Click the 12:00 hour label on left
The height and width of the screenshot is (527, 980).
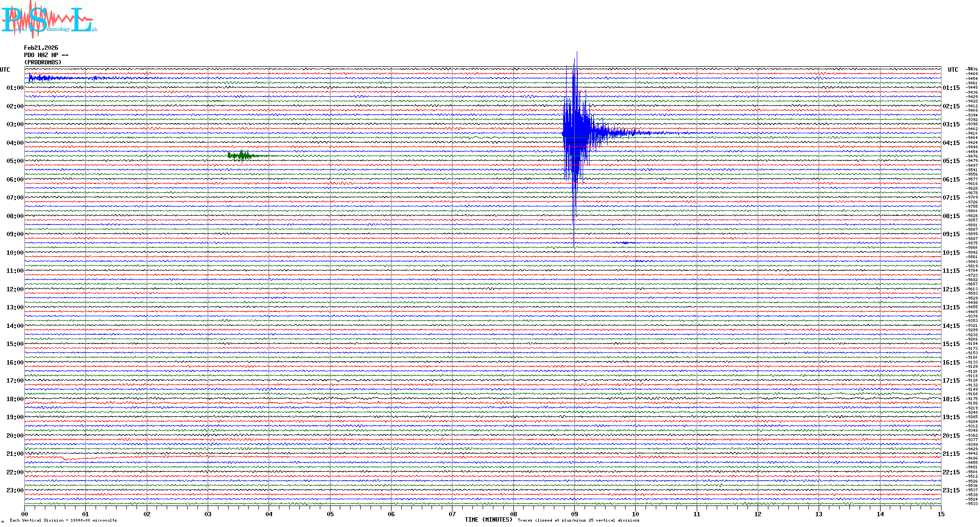pos(15,289)
